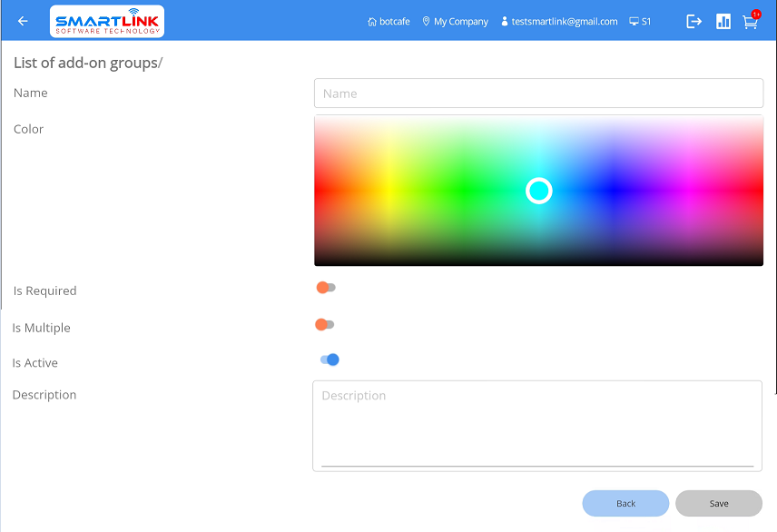Click the circular color picker handle
The image size is (777, 532).
[x=539, y=191]
